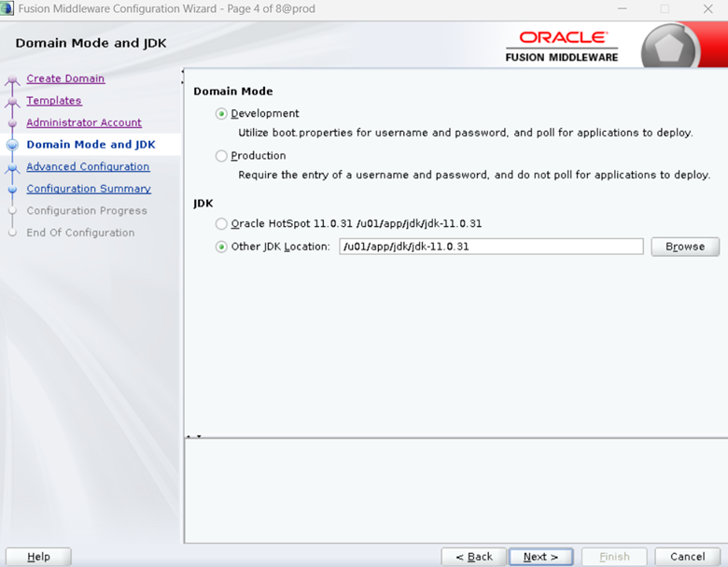728x567 pixels.
Task: Go back to the previous wizard page
Action: (x=474, y=557)
